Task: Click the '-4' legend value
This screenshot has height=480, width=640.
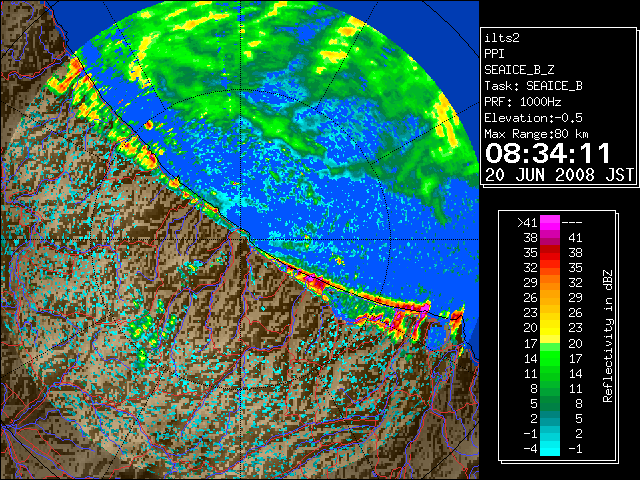Action: click(x=530, y=449)
